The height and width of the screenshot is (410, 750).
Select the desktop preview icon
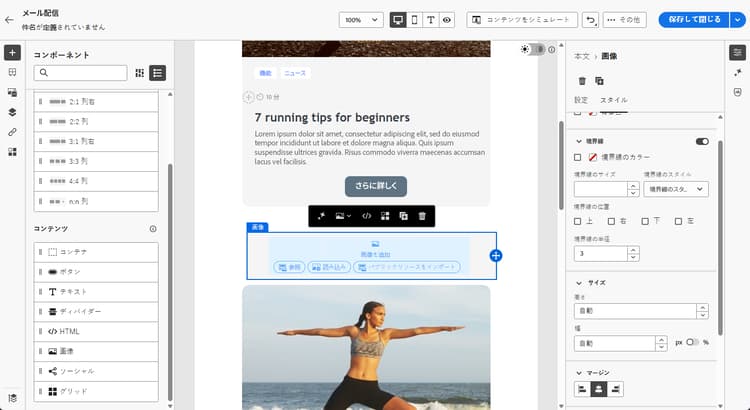tap(397, 20)
